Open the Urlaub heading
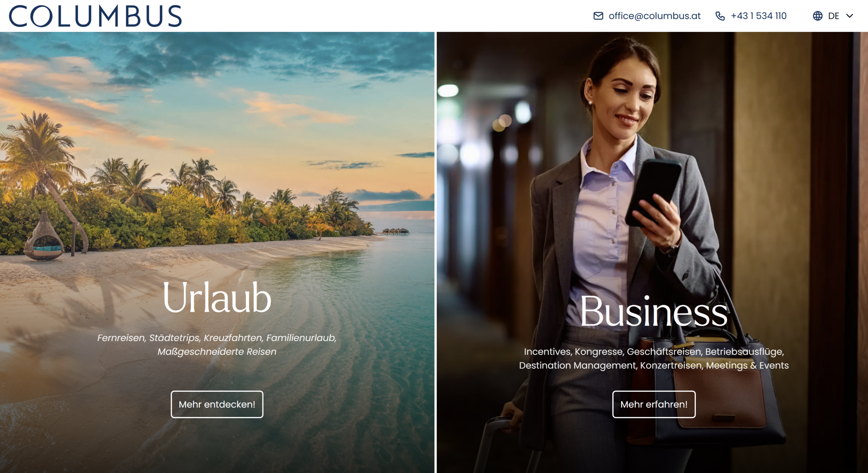868x473 pixels. coord(217,297)
